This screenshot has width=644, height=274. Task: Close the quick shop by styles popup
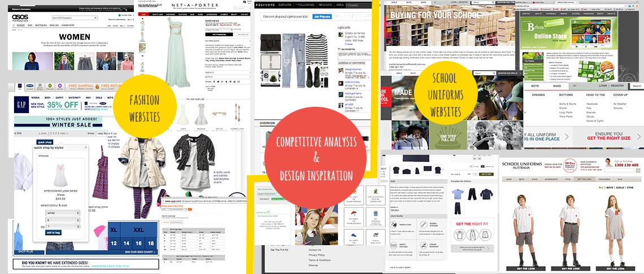85,147
